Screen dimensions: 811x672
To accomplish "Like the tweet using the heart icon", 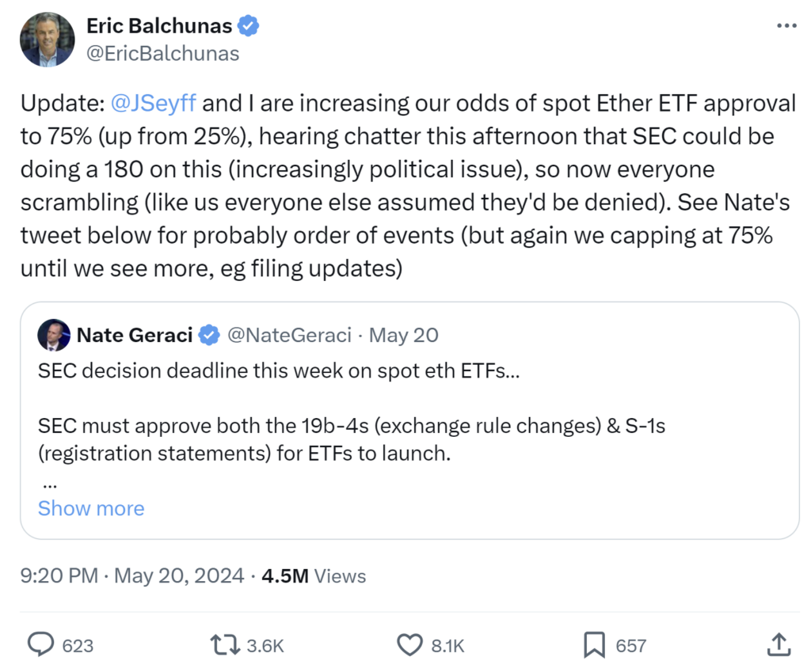I will tap(409, 645).
